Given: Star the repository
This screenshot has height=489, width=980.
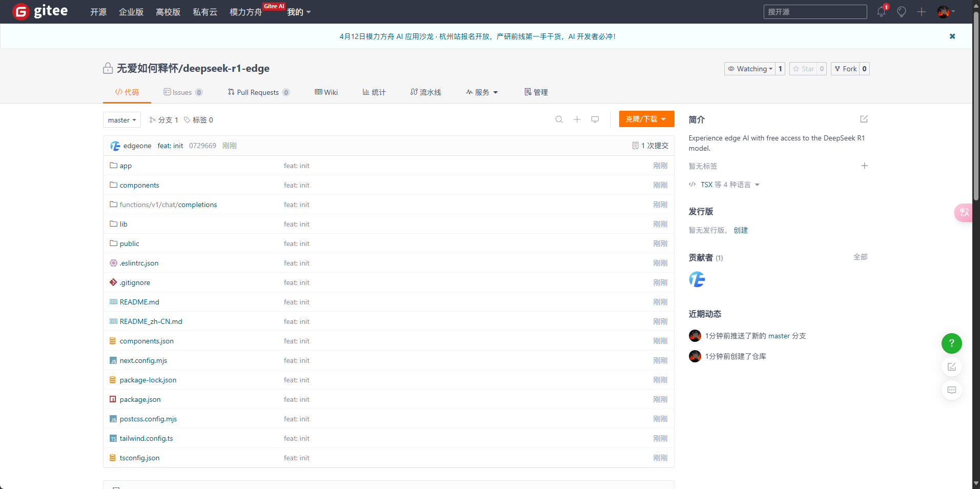Looking at the screenshot, I should tap(803, 69).
